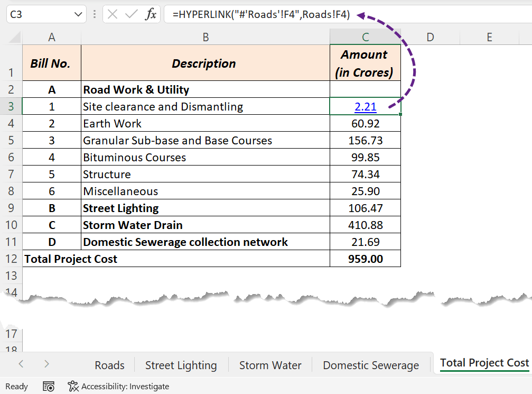Screen dimensions: 532x394
Task: Open the Storm Water sheet tab
Action: click(x=270, y=365)
